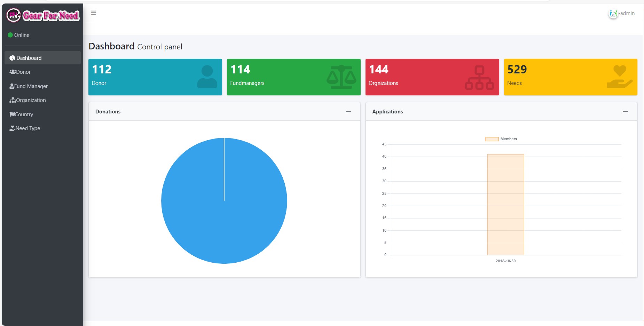Click the heart-in-hand icon on Needs card
This screenshot has width=644, height=326.
coord(620,77)
